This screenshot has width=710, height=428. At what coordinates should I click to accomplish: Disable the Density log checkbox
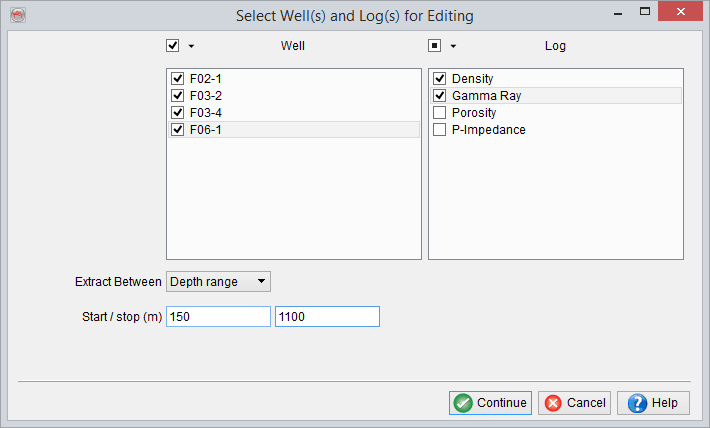[440, 78]
